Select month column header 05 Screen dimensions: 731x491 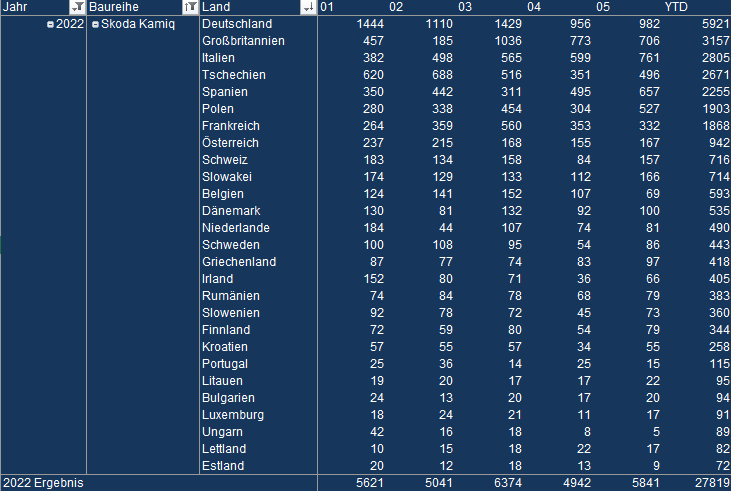click(603, 7)
